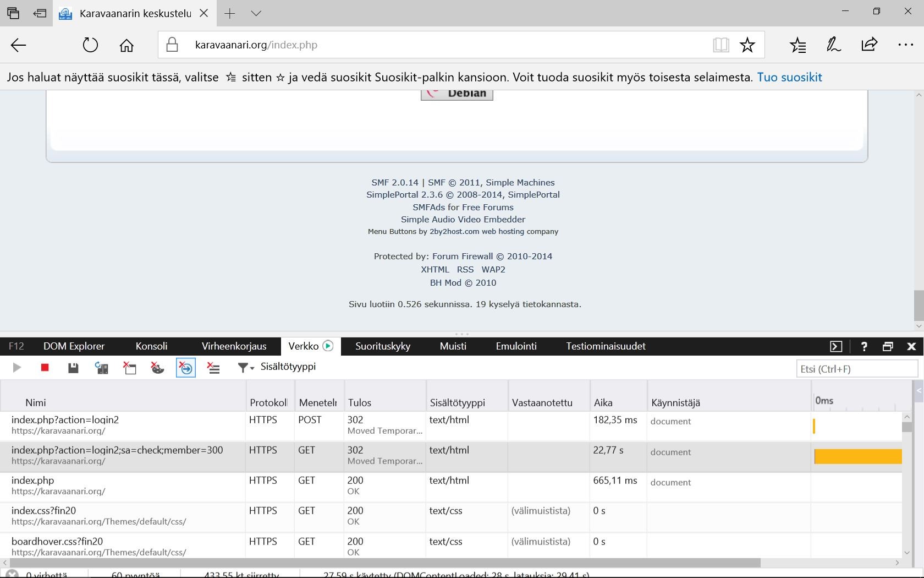This screenshot has height=578, width=924.
Task: Undock the developer tools panel
Action: coord(888,346)
